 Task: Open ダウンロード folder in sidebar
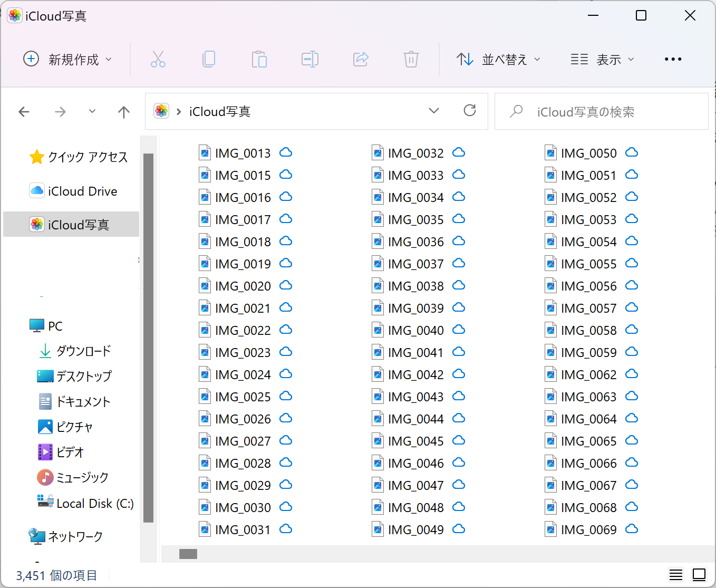75,351
